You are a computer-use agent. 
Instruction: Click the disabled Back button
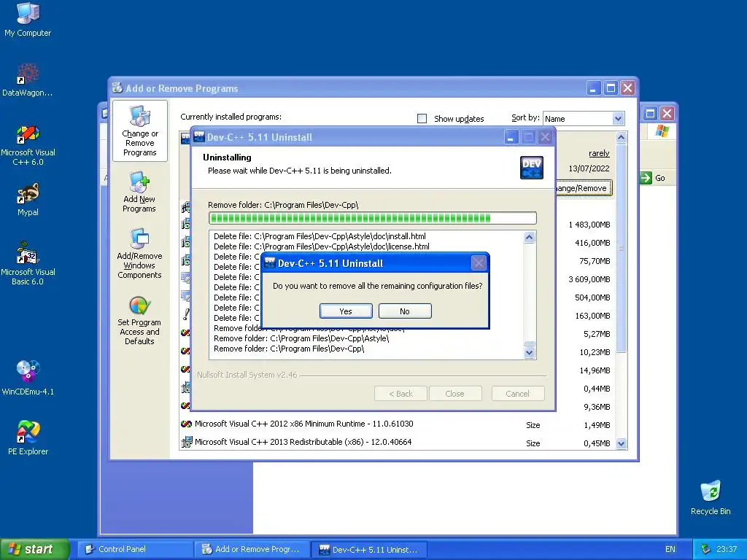coord(400,393)
